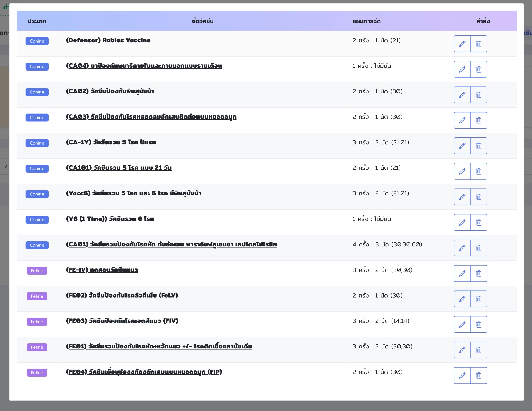532x411 pixels.
Task: Open the (CA-1Y) vaccine name link
Action: click(x=111, y=142)
